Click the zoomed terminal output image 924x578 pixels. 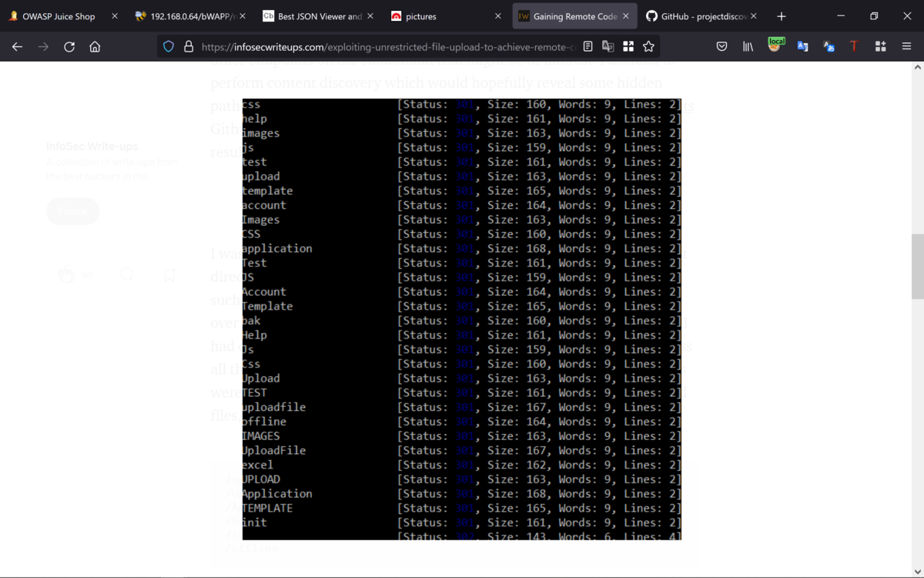[462, 319]
